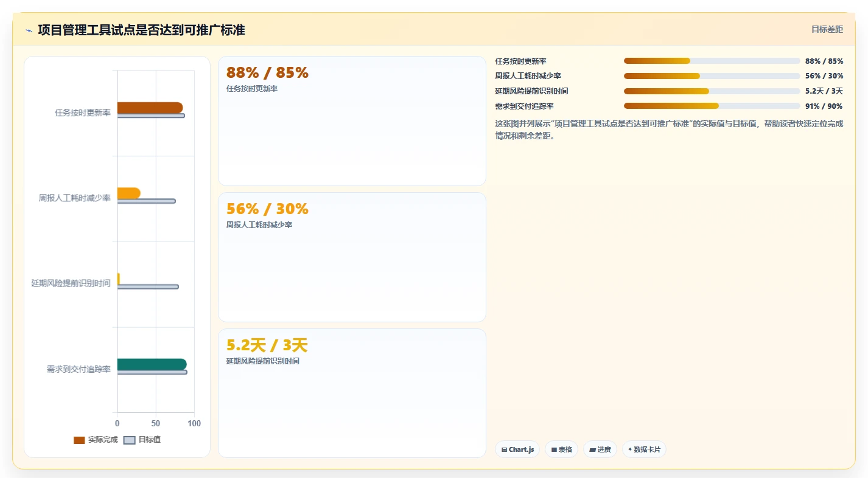Click the x-axis tick value 100
868x478 pixels.
(x=194, y=423)
